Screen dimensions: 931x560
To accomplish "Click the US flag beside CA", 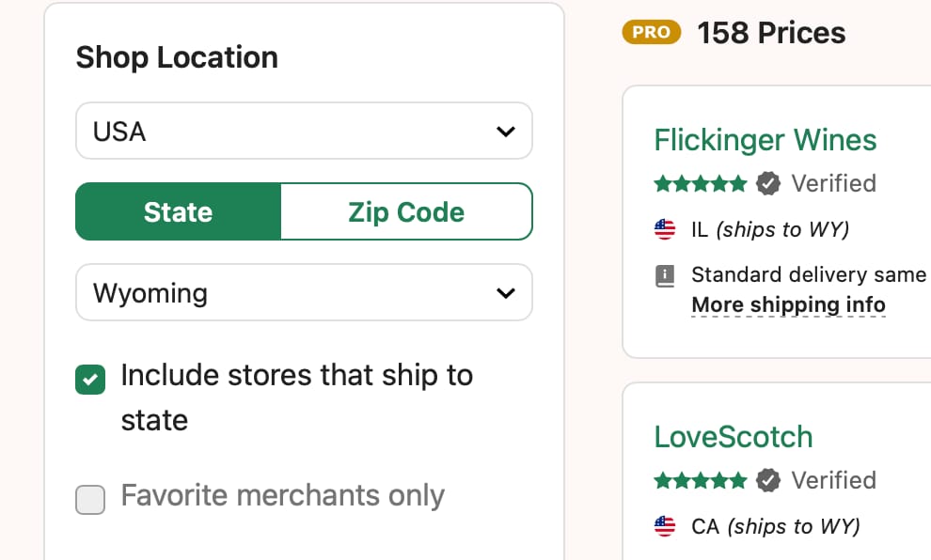I will click(665, 526).
